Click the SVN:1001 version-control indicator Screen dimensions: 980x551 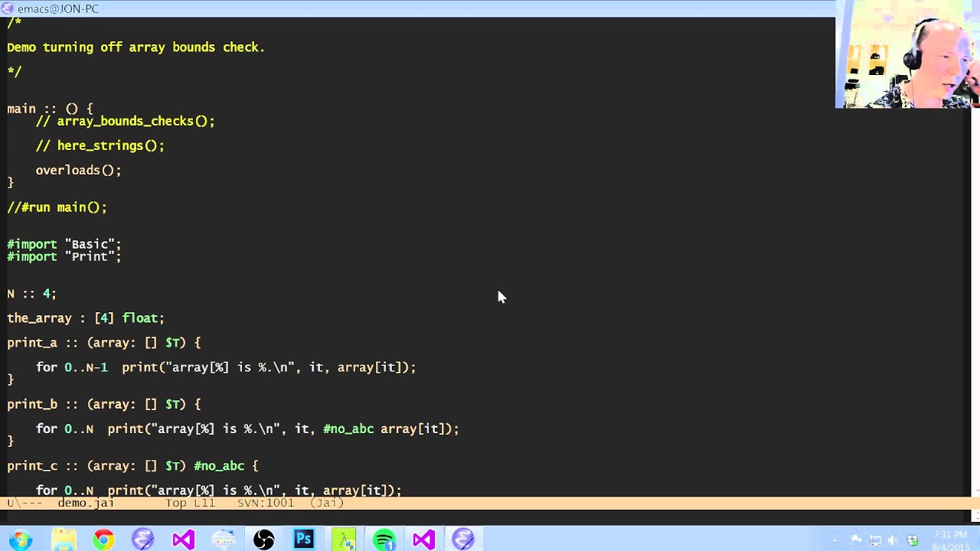(266, 503)
